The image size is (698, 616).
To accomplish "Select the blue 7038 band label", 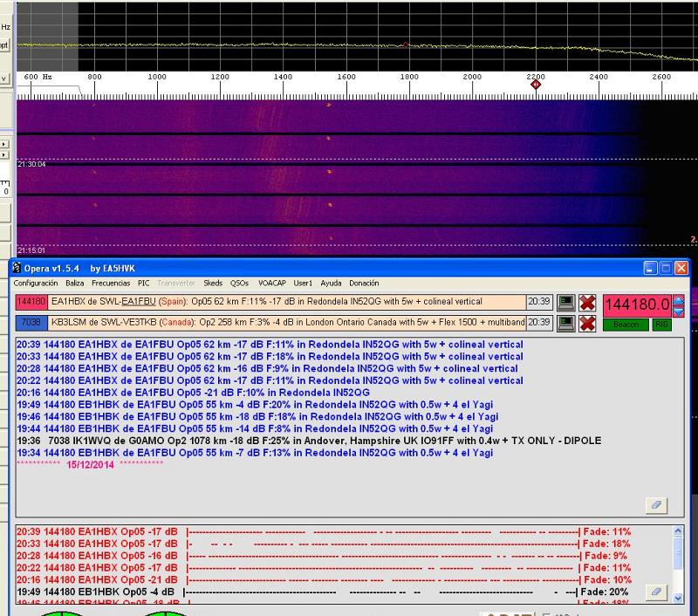I will coord(31,323).
